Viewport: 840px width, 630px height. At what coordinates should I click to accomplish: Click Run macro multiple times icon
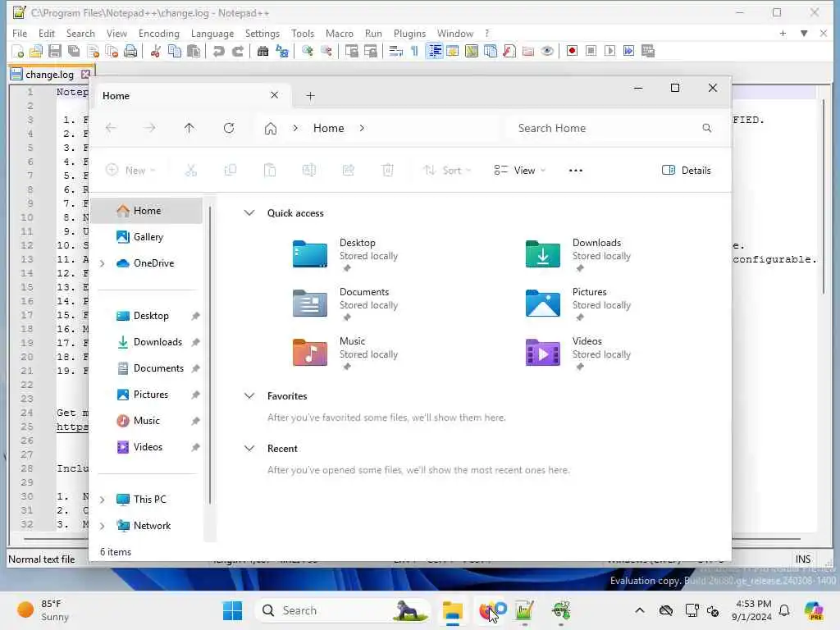[629, 52]
